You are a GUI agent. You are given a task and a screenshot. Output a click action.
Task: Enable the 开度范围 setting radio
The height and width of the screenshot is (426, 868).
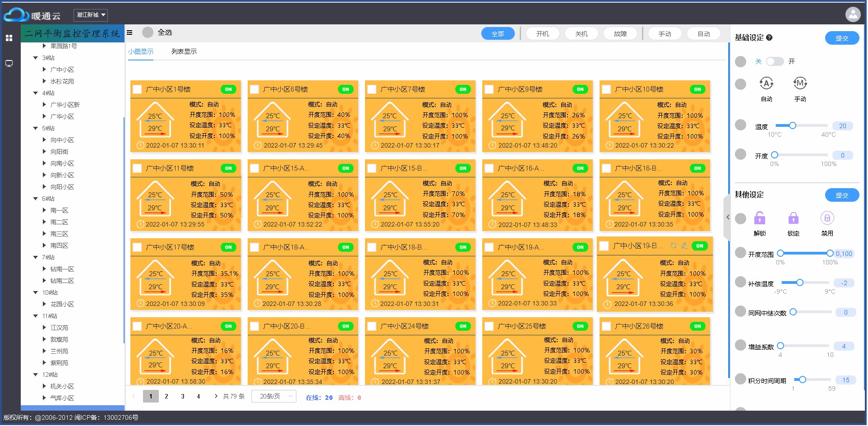pos(740,253)
